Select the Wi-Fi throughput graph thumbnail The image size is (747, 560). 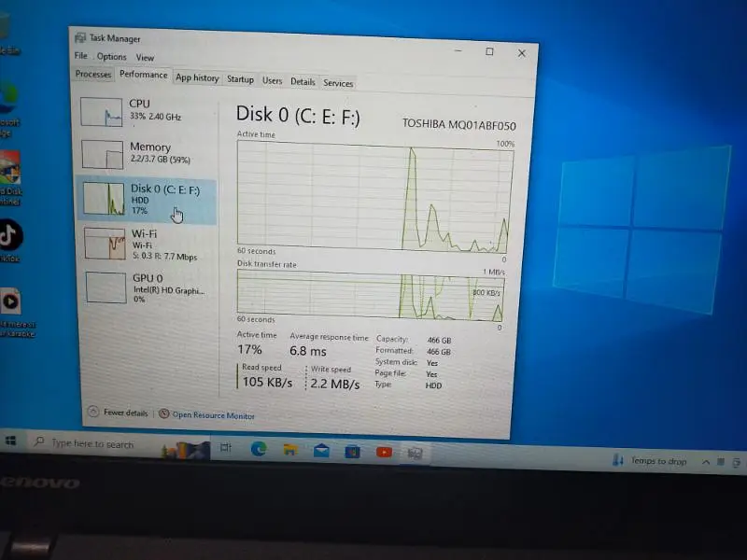(x=105, y=244)
